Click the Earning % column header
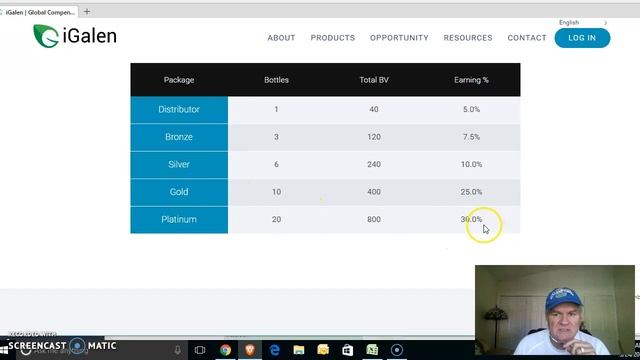Image resolution: width=640 pixels, height=360 pixels. 471,80
